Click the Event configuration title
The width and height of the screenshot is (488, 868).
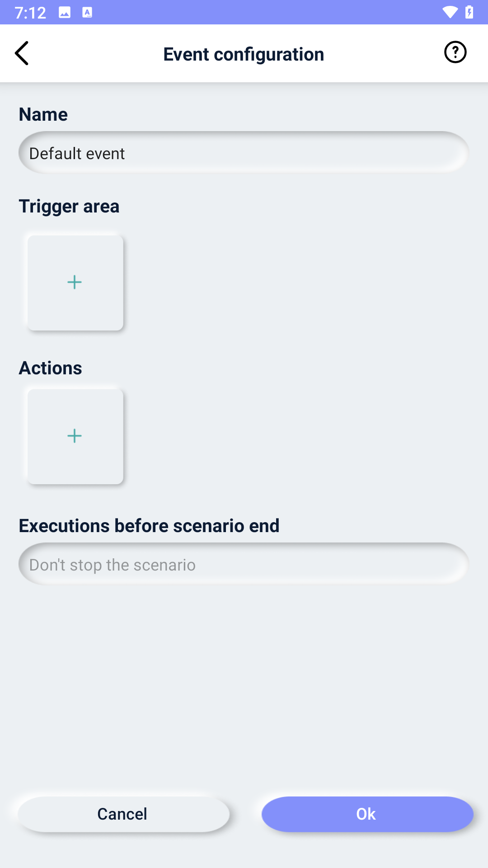point(244,53)
